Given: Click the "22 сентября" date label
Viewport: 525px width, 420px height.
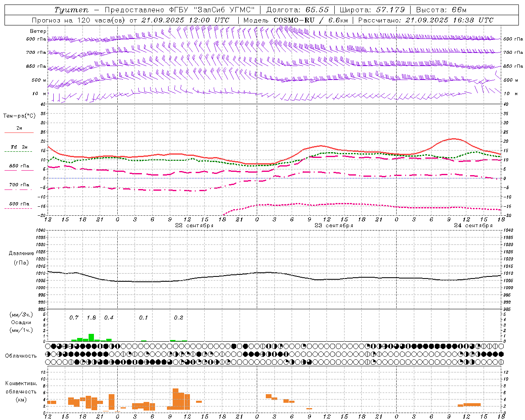Looking at the screenshot, I should tap(194, 226).
